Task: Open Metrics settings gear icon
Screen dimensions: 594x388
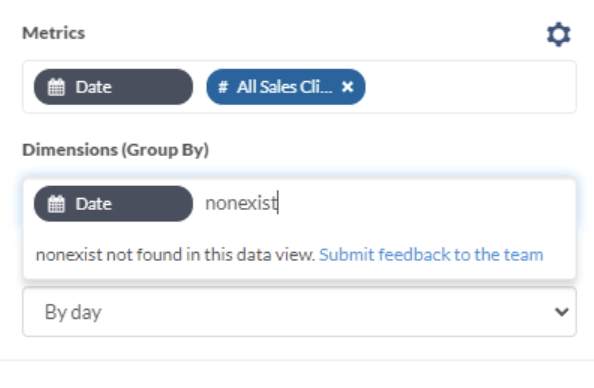Action: (x=559, y=34)
